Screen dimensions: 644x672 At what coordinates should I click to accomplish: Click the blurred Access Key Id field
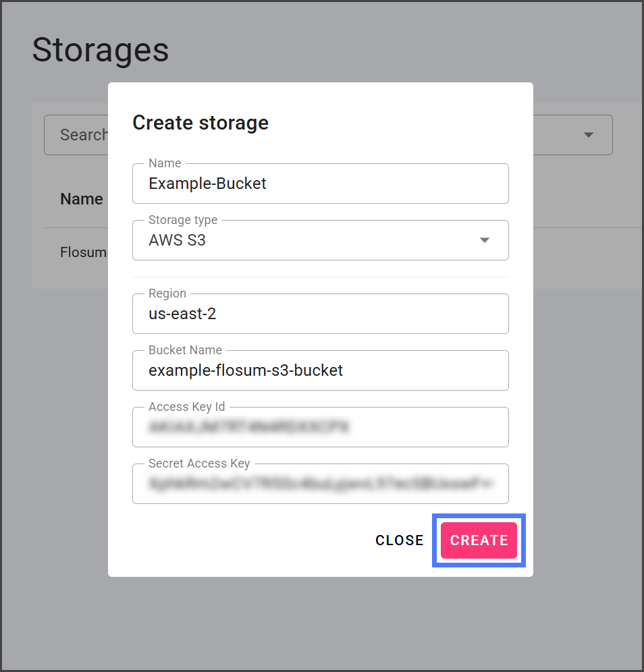tap(320, 427)
